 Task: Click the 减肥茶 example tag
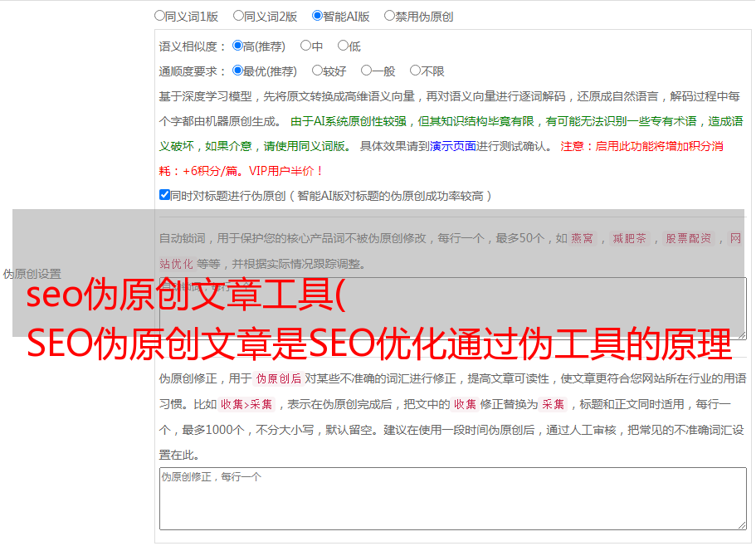(x=629, y=238)
